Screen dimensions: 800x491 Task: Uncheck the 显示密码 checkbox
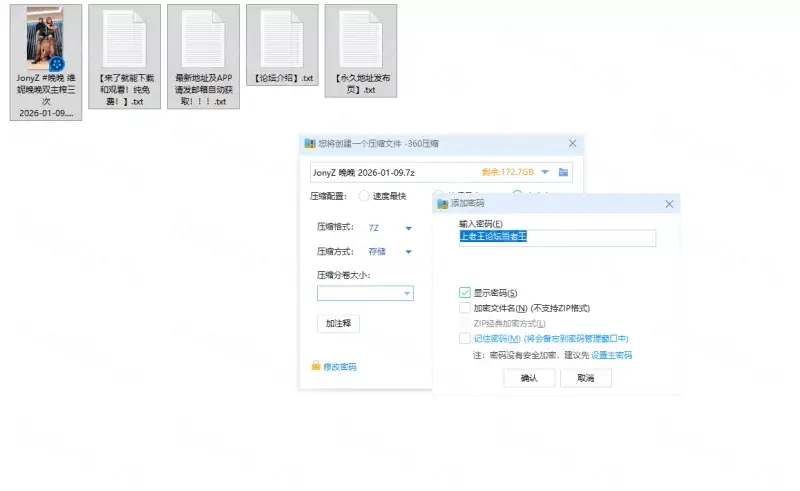point(464,292)
